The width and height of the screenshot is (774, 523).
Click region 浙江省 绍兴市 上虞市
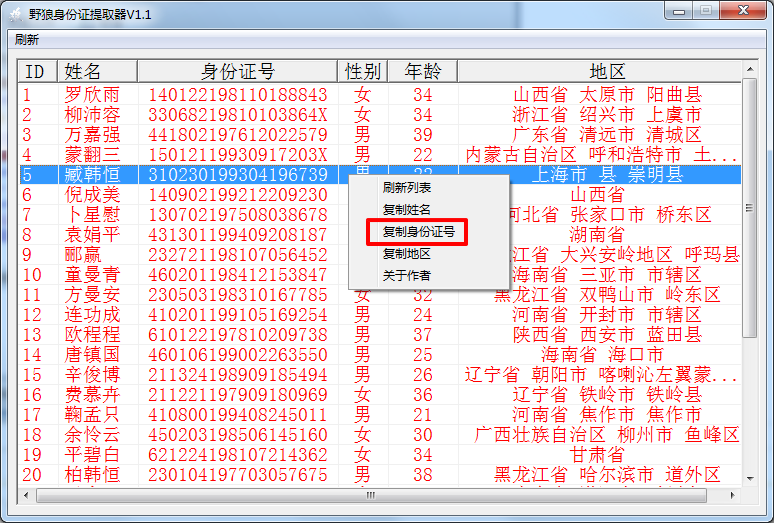pyautogui.click(x=607, y=114)
